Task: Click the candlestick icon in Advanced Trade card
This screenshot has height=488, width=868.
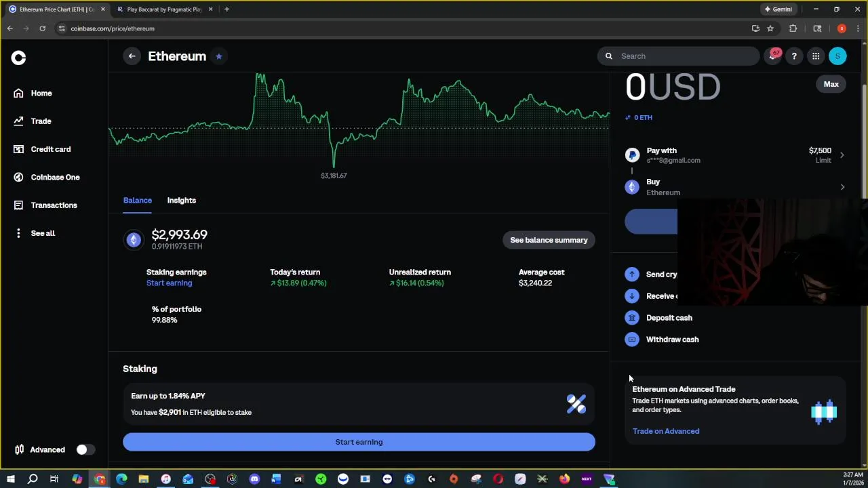Action: coord(824,412)
